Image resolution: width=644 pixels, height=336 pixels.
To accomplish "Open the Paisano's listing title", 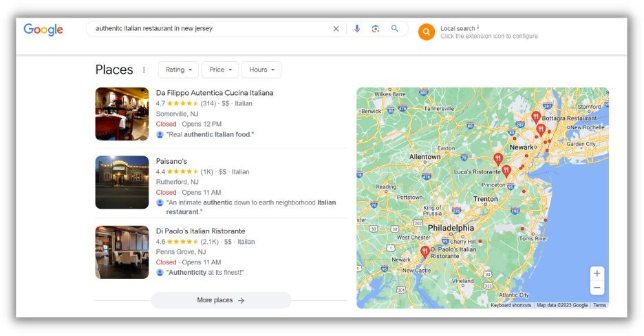I will coord(171,161).
